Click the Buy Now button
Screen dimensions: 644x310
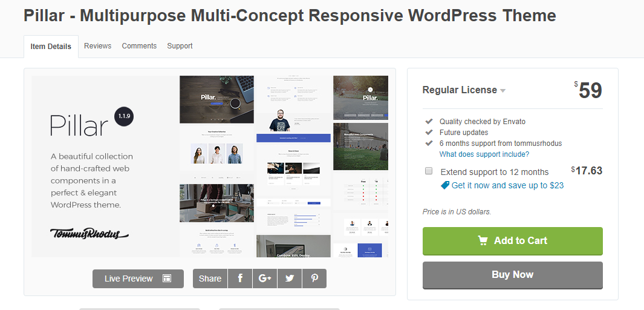[513, 275]
